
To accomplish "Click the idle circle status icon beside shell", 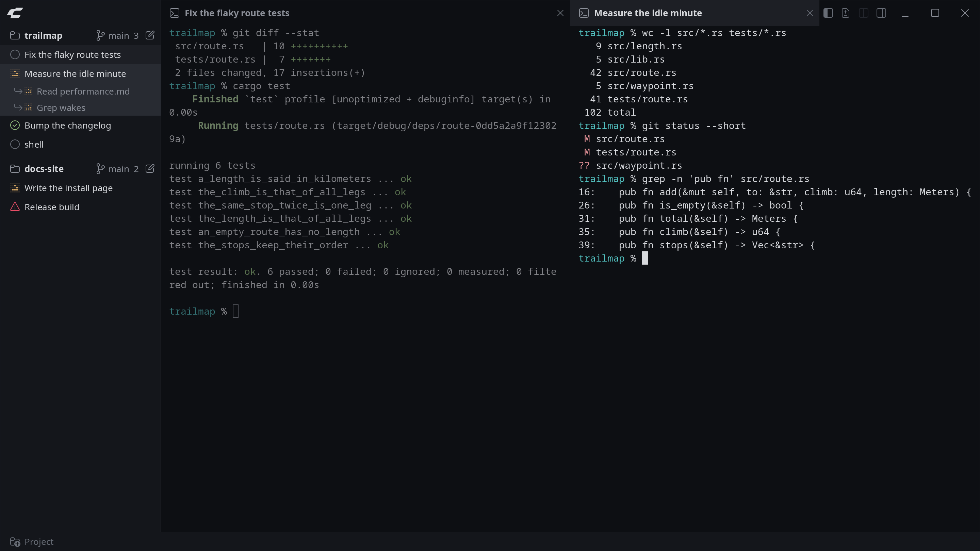I will [15, 144].
